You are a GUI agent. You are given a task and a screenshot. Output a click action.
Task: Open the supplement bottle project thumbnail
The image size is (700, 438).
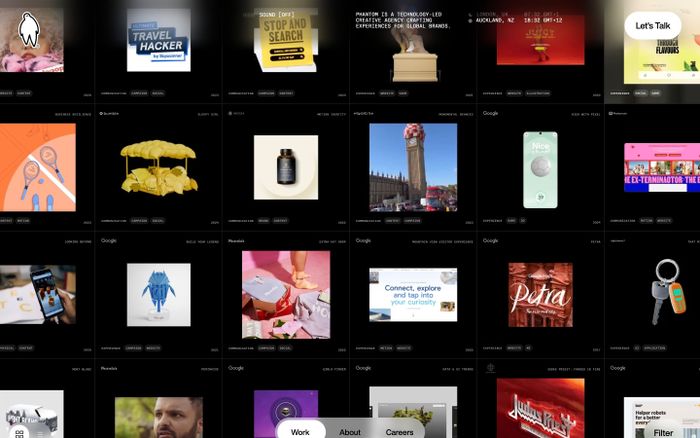[285, 167]
